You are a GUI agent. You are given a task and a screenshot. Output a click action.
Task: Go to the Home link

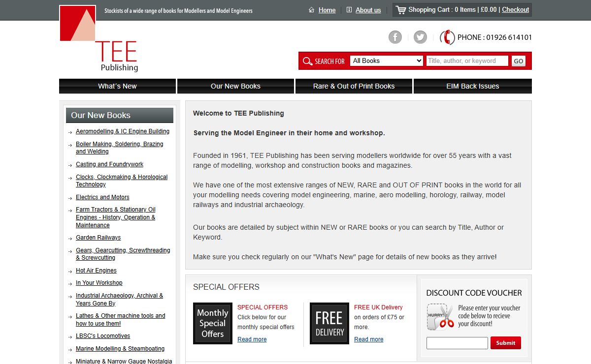pyautogui.click(x=327, y=10)
